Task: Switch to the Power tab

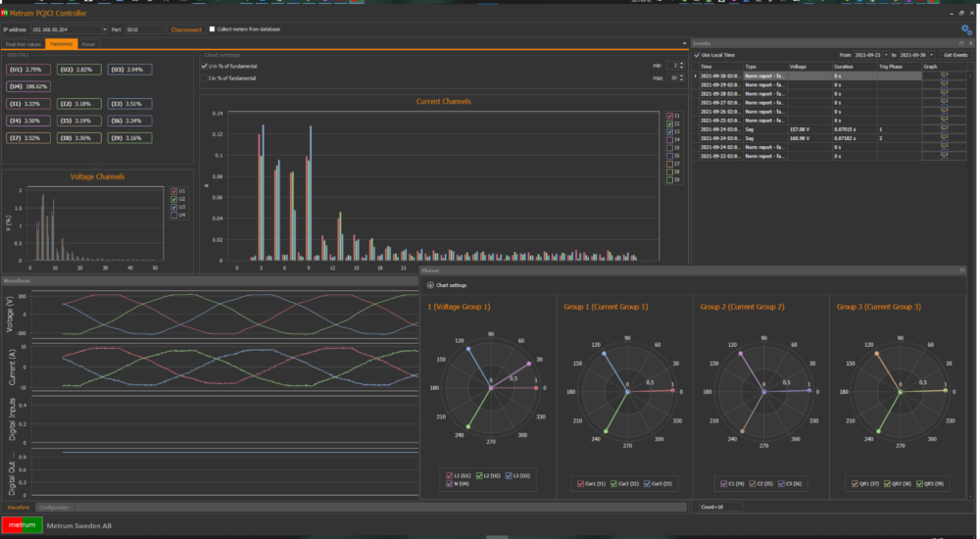Action: 89,44
